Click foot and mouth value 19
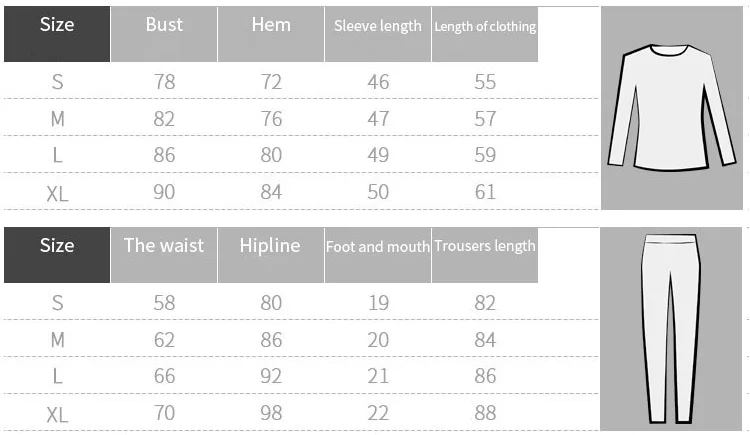Viewport: 750px width, 435px height. tap(378, 303)
